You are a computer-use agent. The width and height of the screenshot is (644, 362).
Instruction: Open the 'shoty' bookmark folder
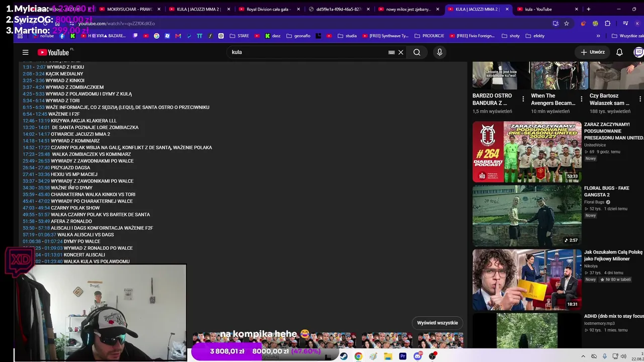click(511, 36)
